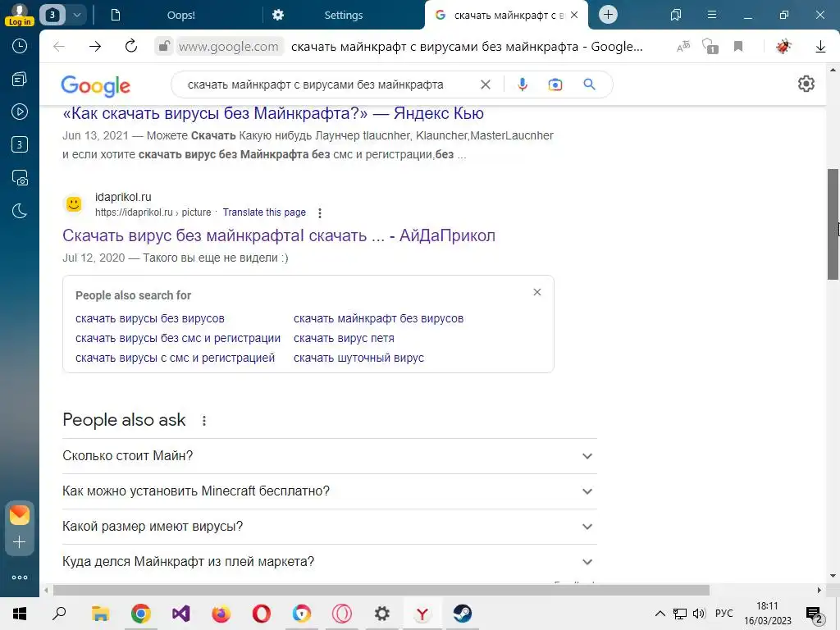Click the www.google.com address field
The height and width of the screenshot is (630, 840).
(x=229, y=47)
